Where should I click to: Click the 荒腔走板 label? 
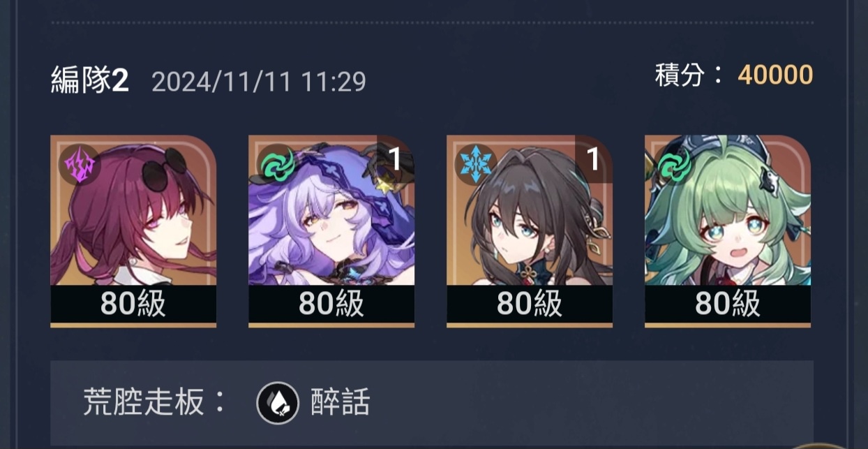143,403
